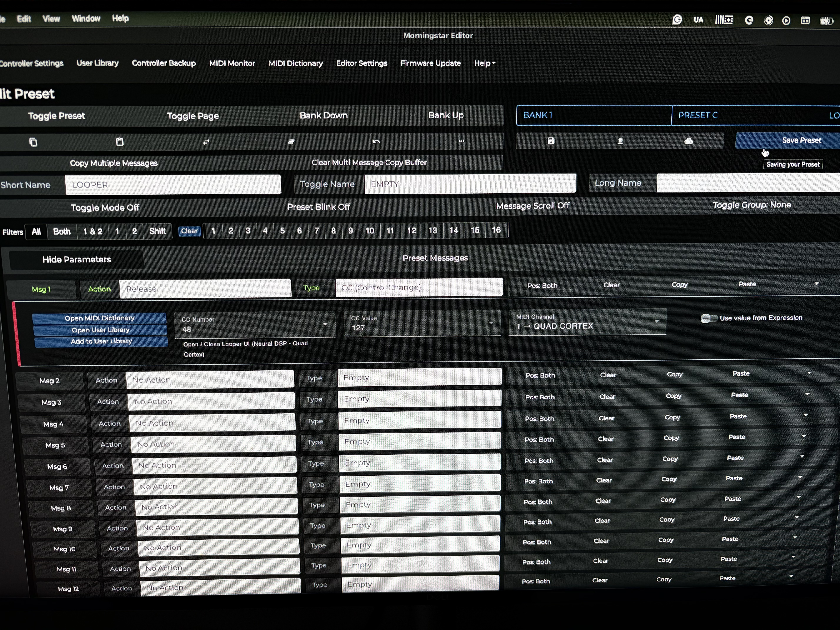Click the Toggle Page button
The width and height of the screenshot is (840, 630).
click(x=193, y=116)
